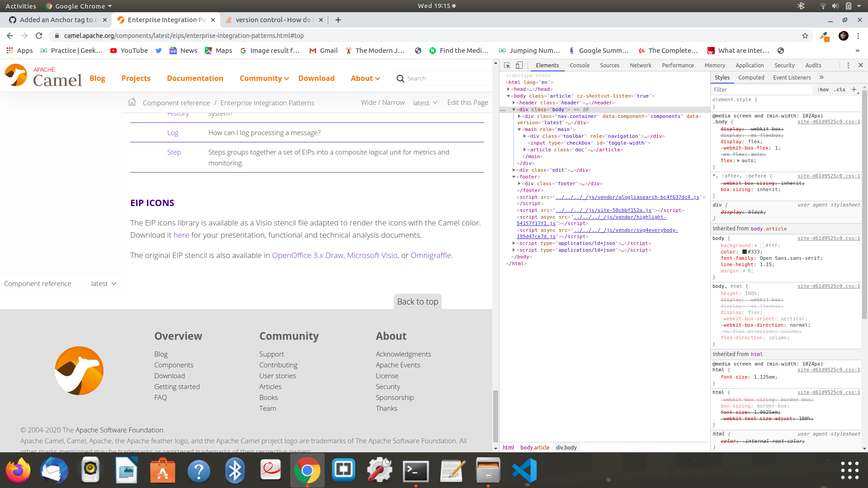Toggle the DevTools device toolbar
The width and height of the screenshot is (868, 488).
point(519,65)
